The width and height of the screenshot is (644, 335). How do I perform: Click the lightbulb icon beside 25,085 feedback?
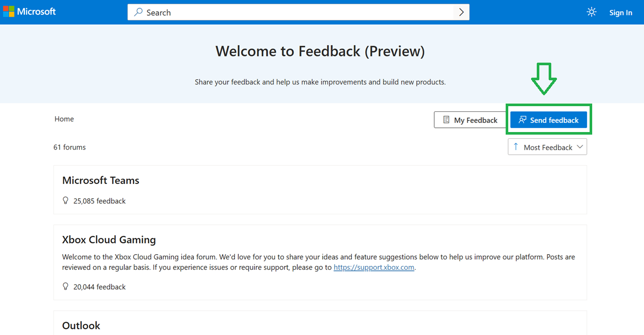coord(66,200)
